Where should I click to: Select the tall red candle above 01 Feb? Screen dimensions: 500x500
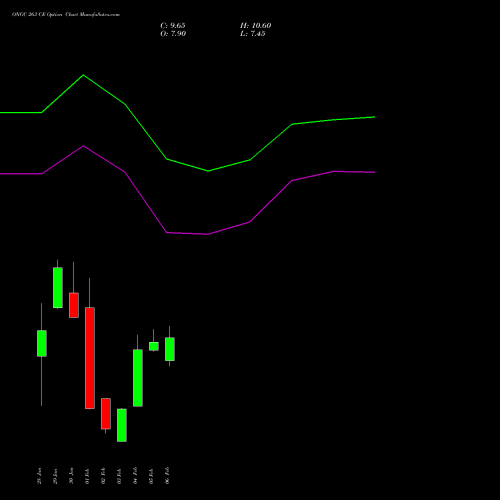click(x=90, y=358)
